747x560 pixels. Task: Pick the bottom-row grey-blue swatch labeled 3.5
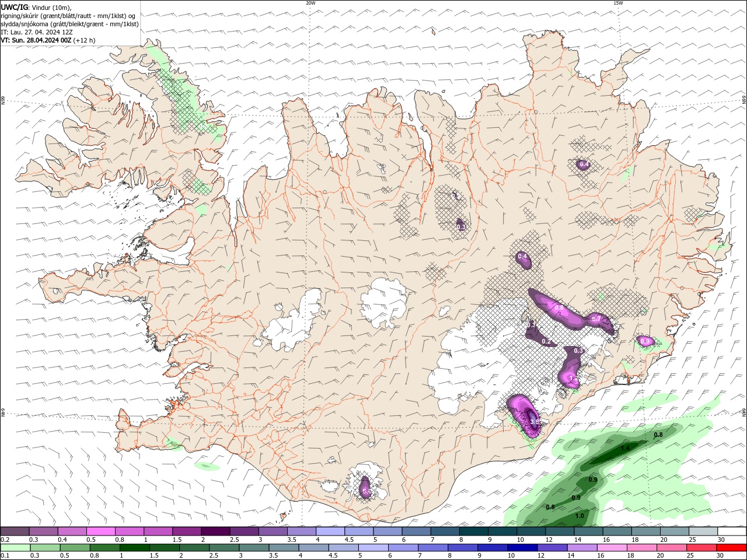283,548
